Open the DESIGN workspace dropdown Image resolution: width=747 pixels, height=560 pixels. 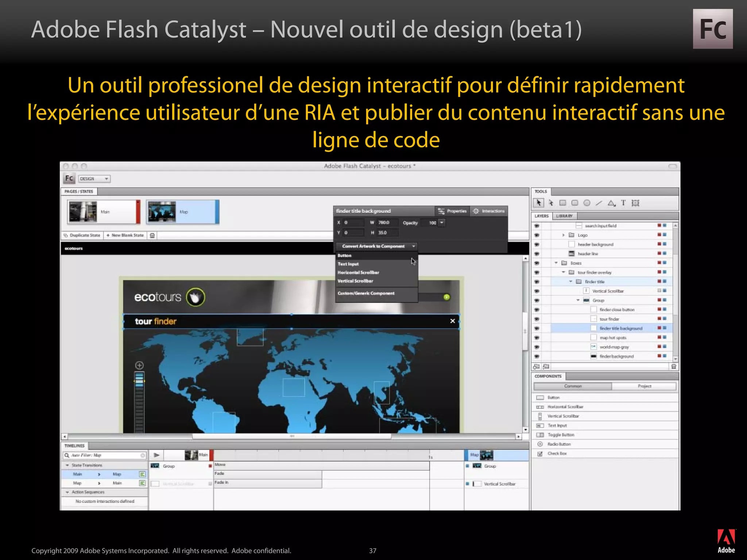click(94, 179)
